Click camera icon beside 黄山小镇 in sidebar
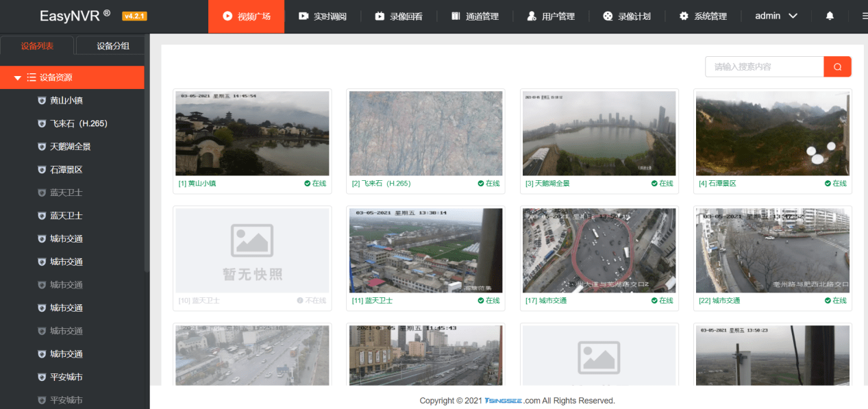 click(x=42, y=101)
